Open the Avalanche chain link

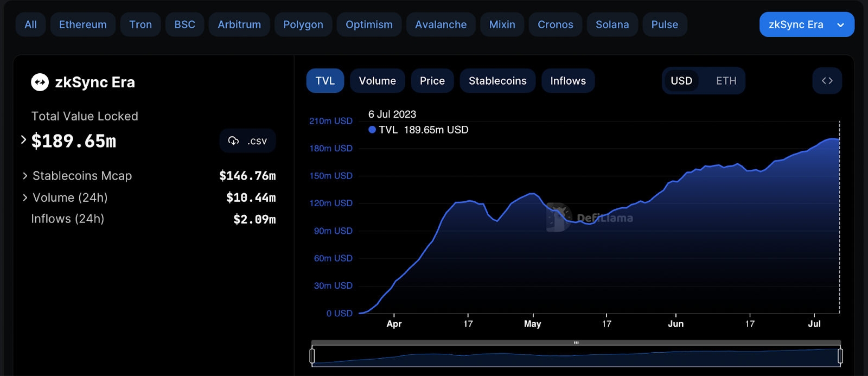(441, 24)
